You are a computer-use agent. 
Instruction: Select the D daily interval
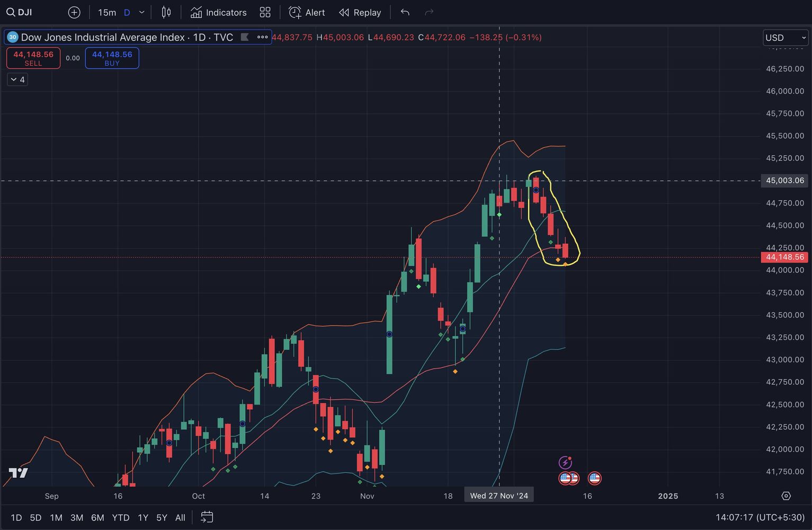click(x=127, y=12)
